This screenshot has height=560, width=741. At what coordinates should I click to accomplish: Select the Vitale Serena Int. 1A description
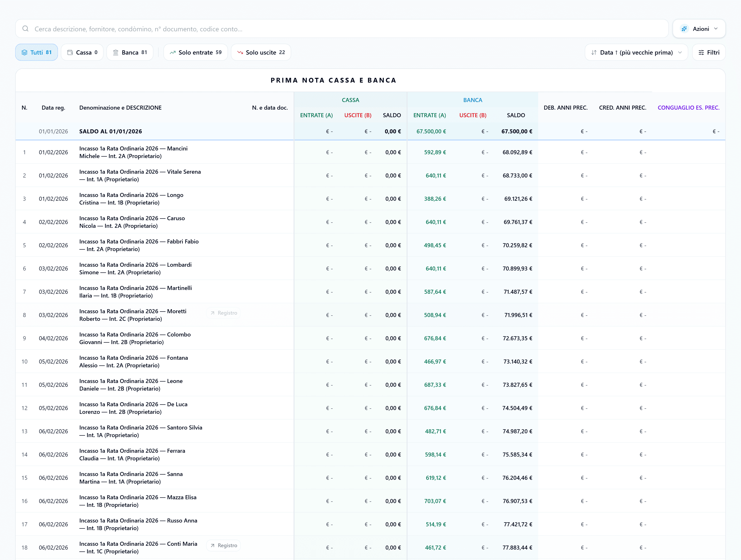click(x=140, y=175)
